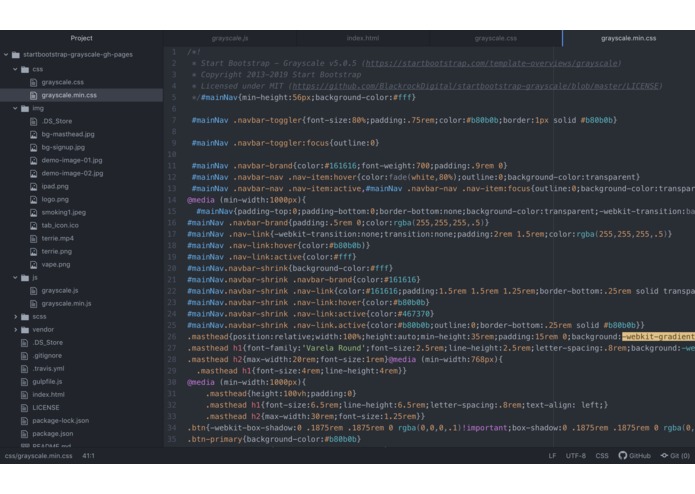This screenshot has width=695, height=494.
Task: Collapse the img folder chevron
Action: coord(15,108)
